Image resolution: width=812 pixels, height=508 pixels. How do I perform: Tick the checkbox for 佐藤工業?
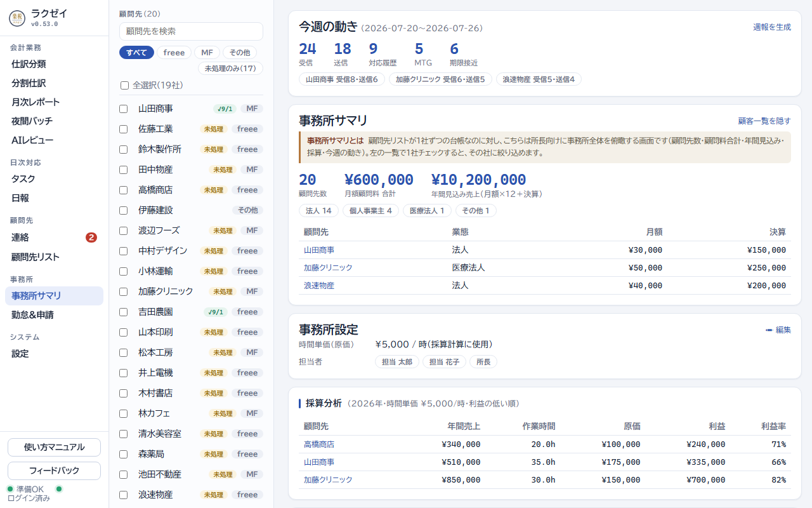tap(124, 129)
